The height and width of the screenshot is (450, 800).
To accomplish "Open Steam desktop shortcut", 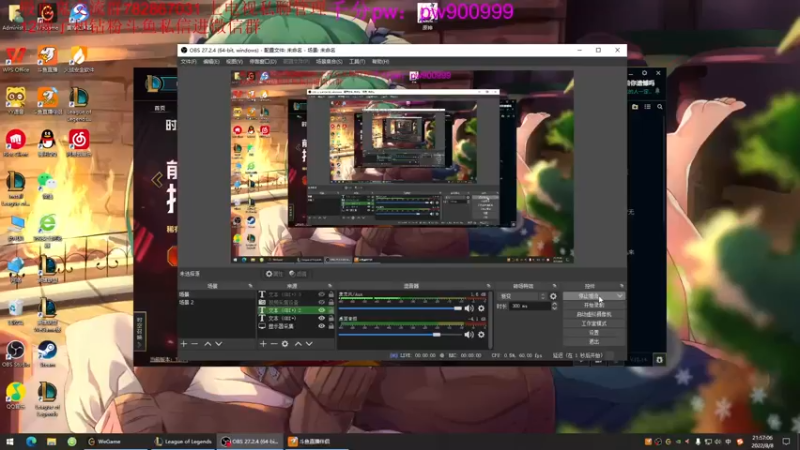I will 47,355.
